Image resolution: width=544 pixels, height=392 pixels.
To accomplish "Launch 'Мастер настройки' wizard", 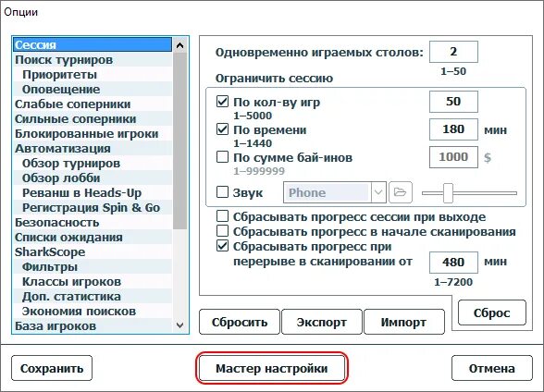I will click(272, 368).
